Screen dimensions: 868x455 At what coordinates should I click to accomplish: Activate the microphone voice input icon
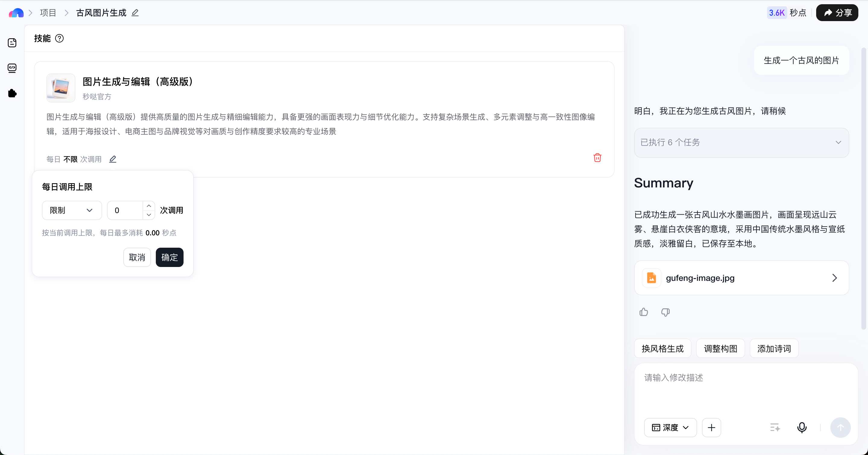pyautogui.click(x=802, y=427)
